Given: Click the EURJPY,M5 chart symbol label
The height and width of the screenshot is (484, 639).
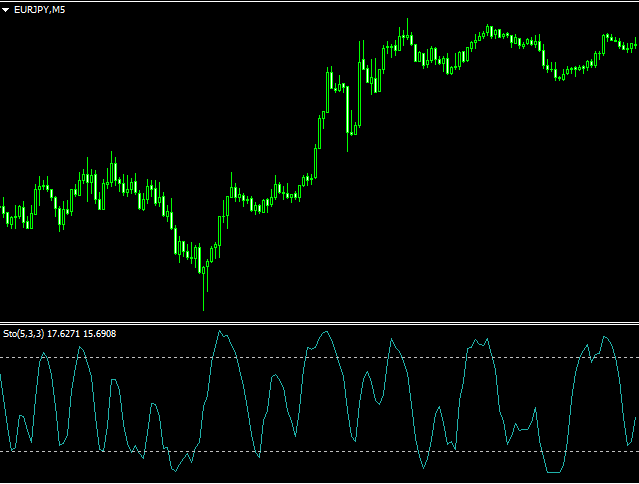Looking at the screenshot, I should [x=40, y=9].
